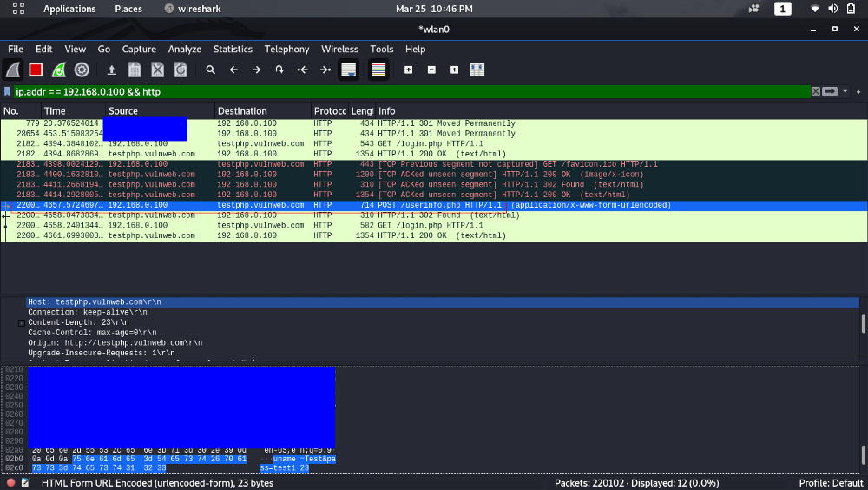Image resolution: width=868 pixels, height=490 pixels.
Task: Open the Edit menu
Action: [43, 49]
